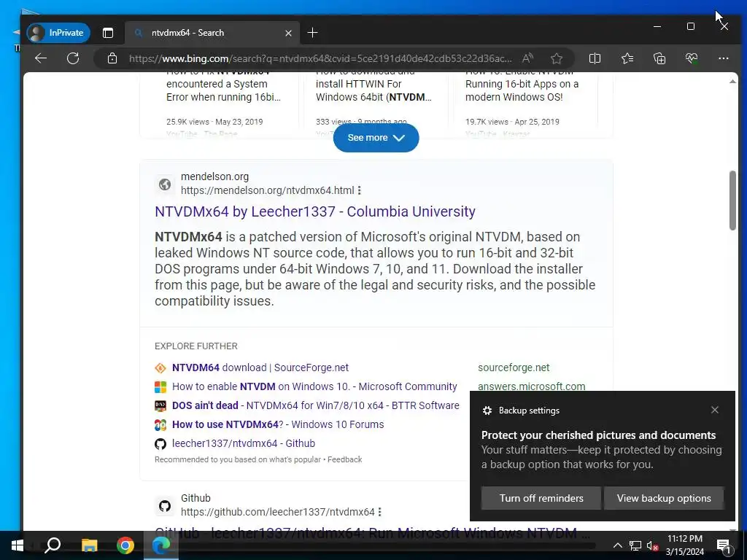
Task: Open a new tab with plus button
Action: pyautogui.click(x=312, y=33)
